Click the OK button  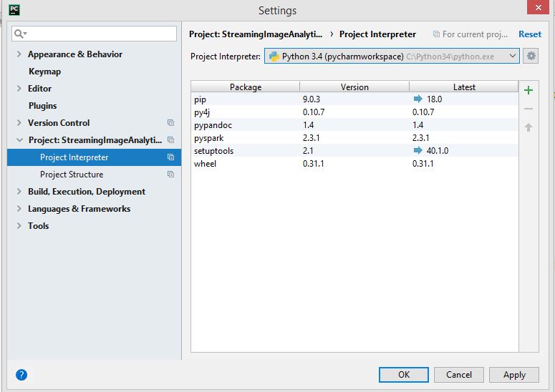(x=403, y=374)
